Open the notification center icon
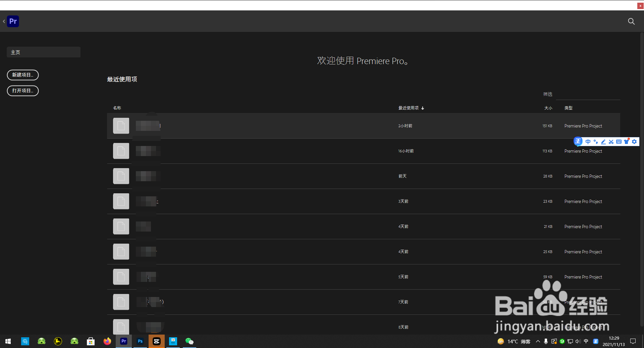The width and height of the screenshot is (644, 348). click(633, 341)
